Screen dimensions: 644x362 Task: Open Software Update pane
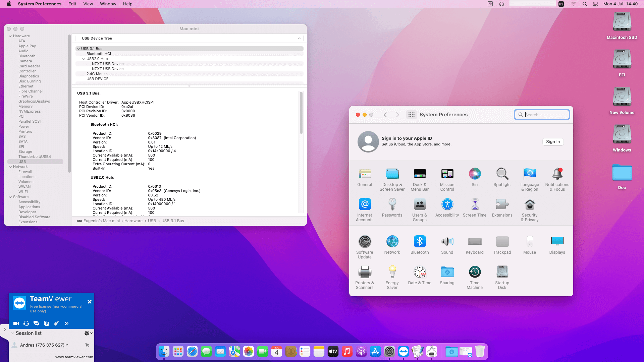point(365,247)
